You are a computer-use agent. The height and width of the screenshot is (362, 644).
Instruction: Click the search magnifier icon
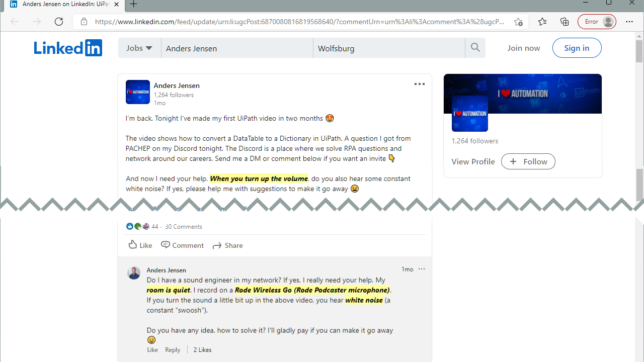coord(475,48)
